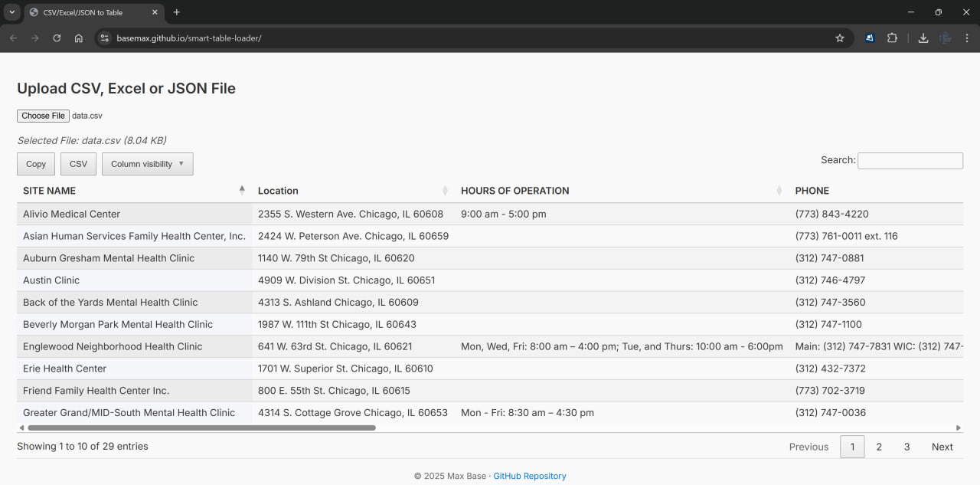
Task: Open browser downloads
Action: point(923,38)
